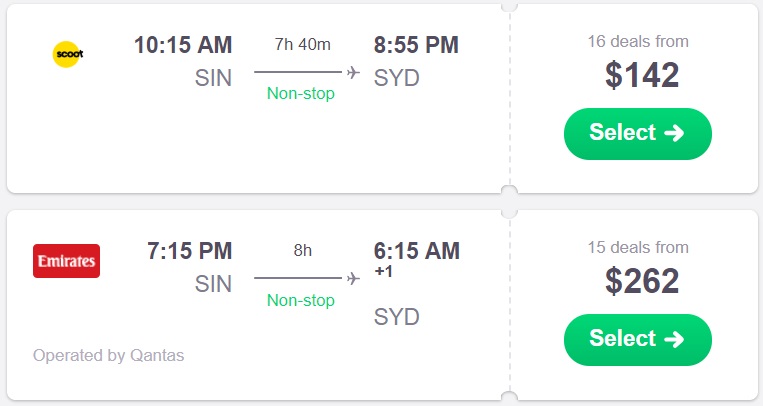Click the 10:15 AM departure time
This screenshot has height=406, width=763.
tap(183, 45)
